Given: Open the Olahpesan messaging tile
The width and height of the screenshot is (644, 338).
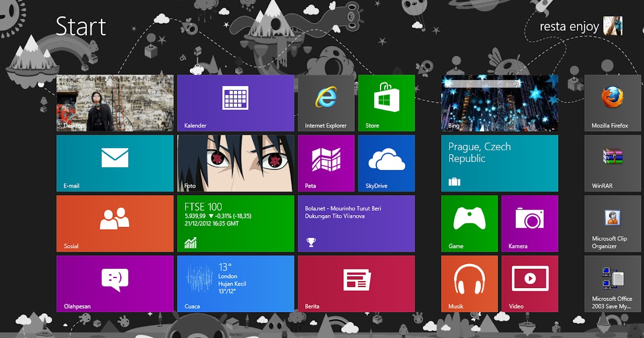Looking at the screenshot, I should [x=115, y=284].
